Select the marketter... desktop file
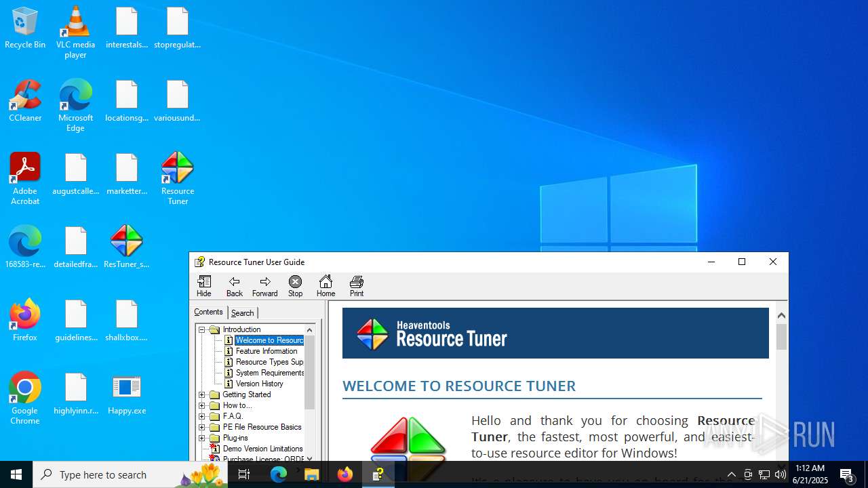This screenshot has height=488, width=868. pyautogui.click(x=127, y=175)
